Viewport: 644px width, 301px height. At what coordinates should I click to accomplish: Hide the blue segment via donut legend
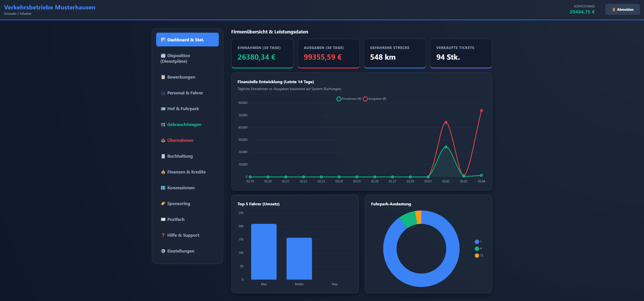click(477, 242)
